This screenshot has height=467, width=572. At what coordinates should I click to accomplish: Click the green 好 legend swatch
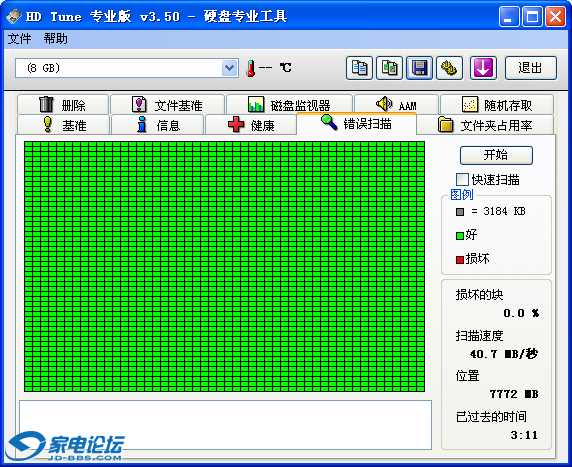460,236
